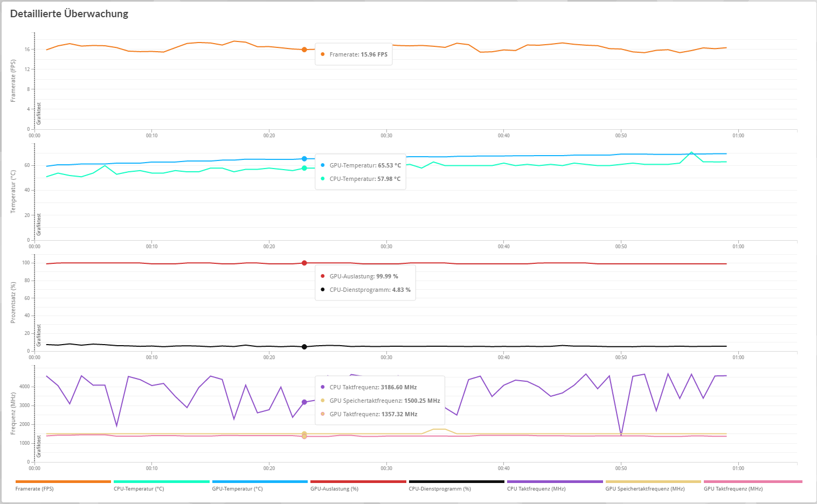Click the orange framerate data point marker

point(304,50)
